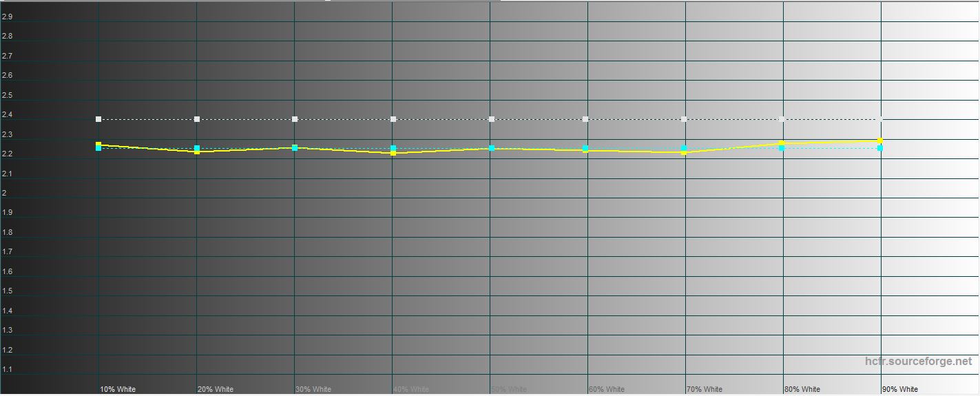Image resolution: width=980 pixels, height=396 pixels.
Task: Select the 2.9 value on the vertical axis
Action: click(8, 17)
